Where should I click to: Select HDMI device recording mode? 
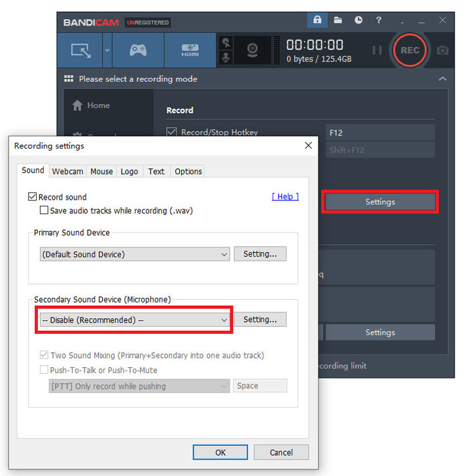190,50
